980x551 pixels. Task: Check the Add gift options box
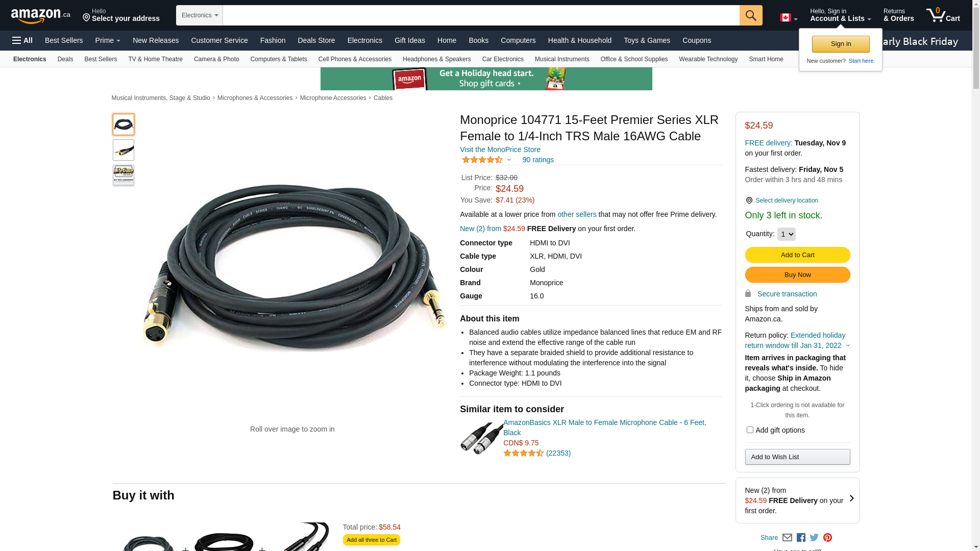750,430
